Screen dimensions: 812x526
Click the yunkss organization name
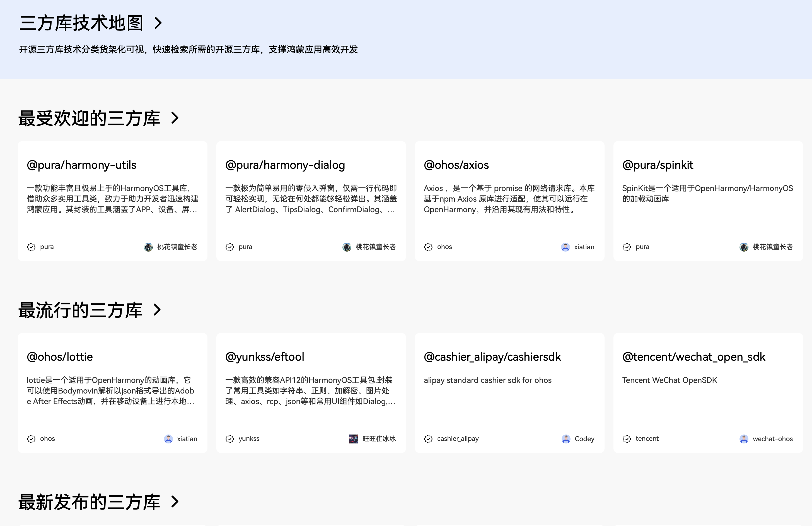click(x=249, y=439)
